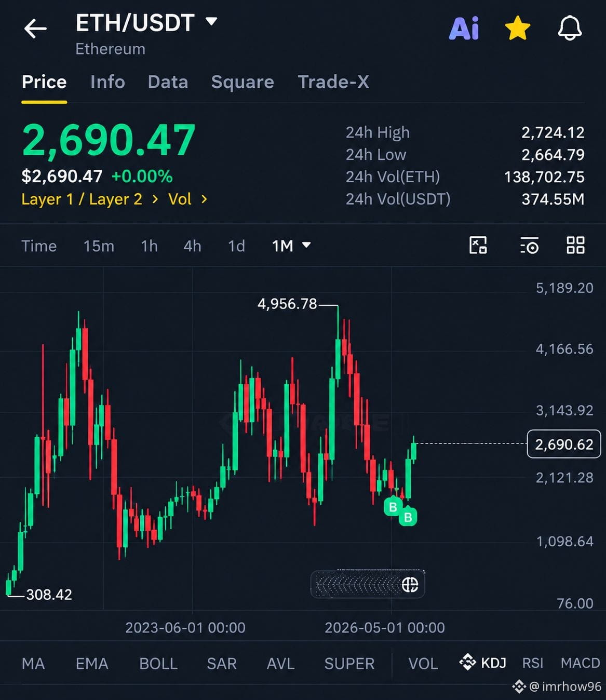Toggle the MACD indicator
606x700 pixels.
[x=580, y=663]
